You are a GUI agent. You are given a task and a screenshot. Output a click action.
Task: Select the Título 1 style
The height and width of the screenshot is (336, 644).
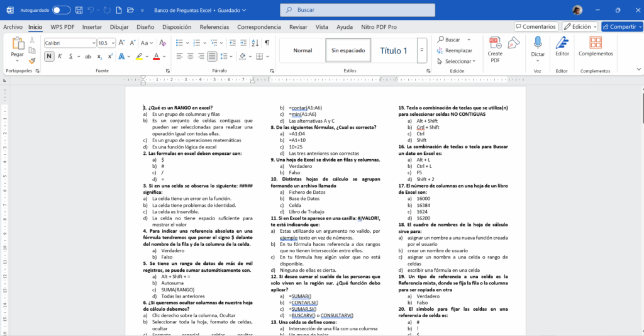tap(393, 50)
